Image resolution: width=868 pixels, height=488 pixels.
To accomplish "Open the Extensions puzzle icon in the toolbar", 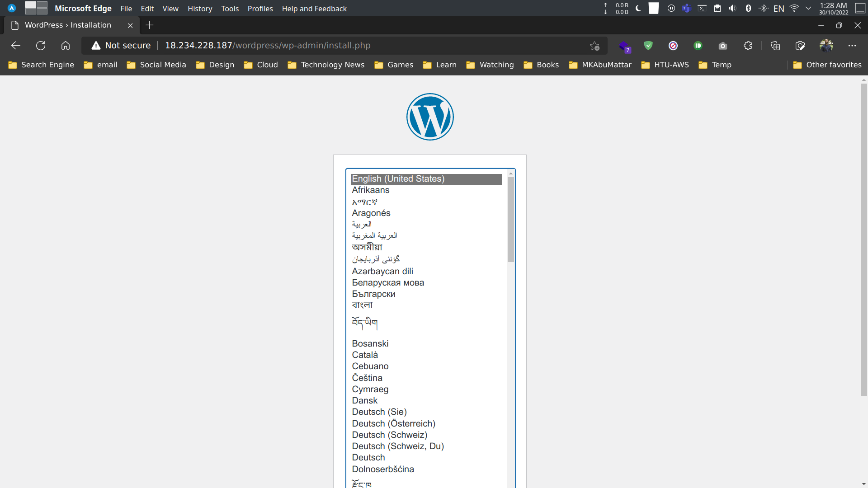I will tap(747, 45).
